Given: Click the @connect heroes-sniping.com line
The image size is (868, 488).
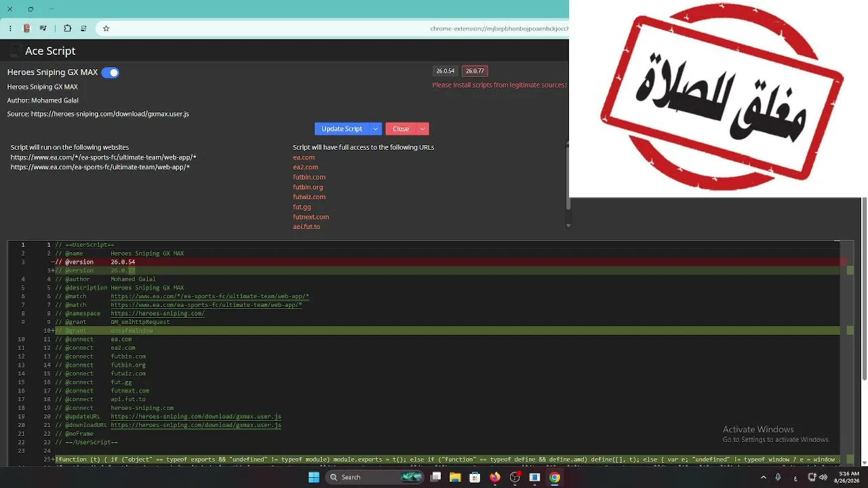Looking at the screenshot, I should 115,408.
